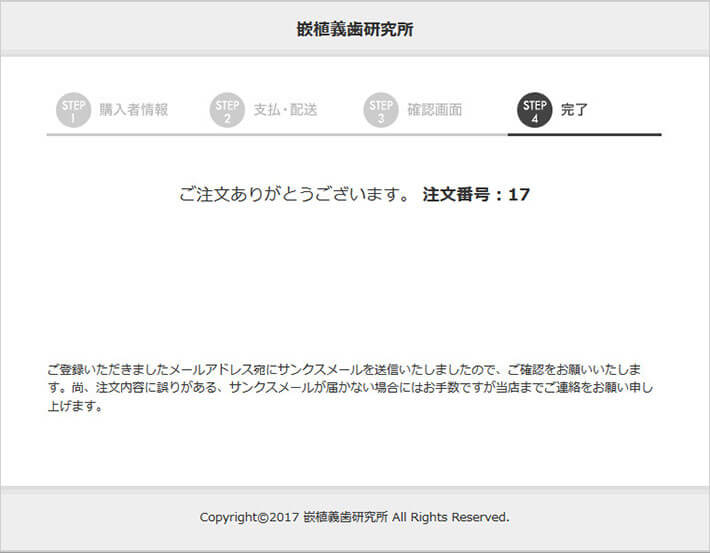Click the thanks-mail notice paragraph starting ご登録いただきました
The width and height of the screenshot is (710, 553).
coord(350,388)
